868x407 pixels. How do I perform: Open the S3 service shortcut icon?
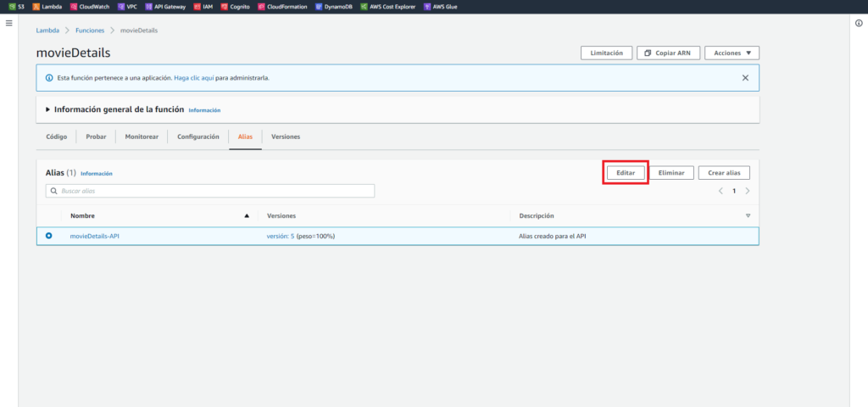(13, 6)
